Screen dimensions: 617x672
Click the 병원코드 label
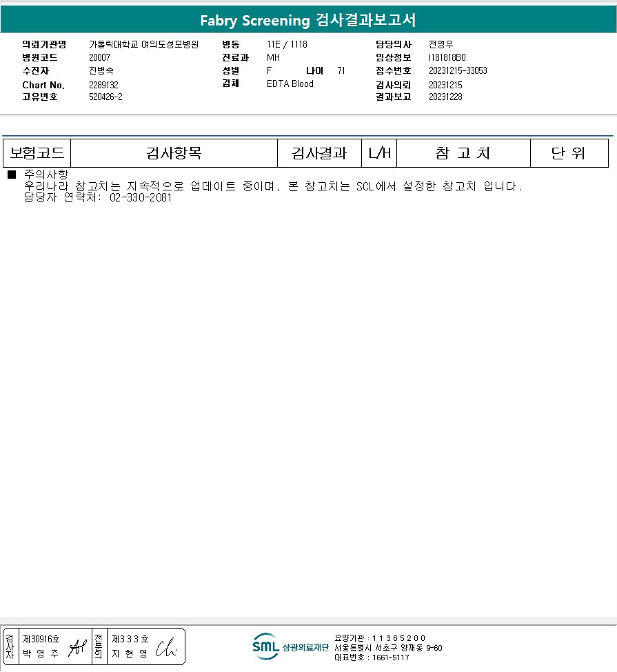click(40, 57)
